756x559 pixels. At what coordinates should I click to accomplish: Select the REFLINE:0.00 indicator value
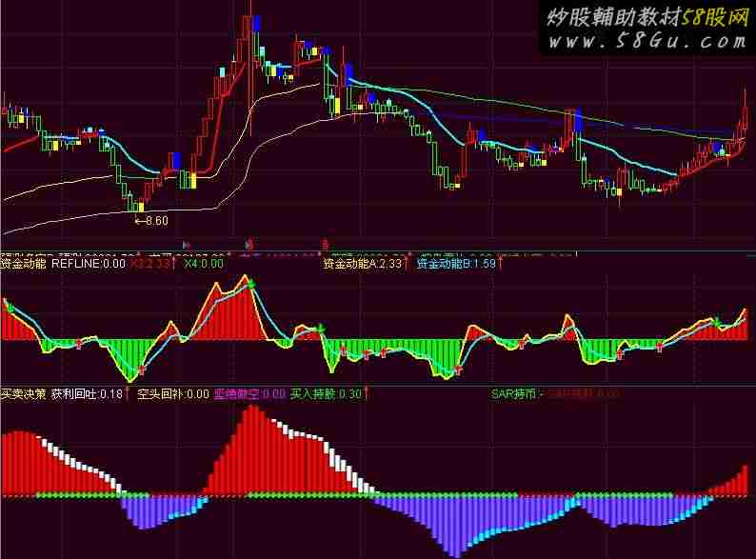(89, 264)
